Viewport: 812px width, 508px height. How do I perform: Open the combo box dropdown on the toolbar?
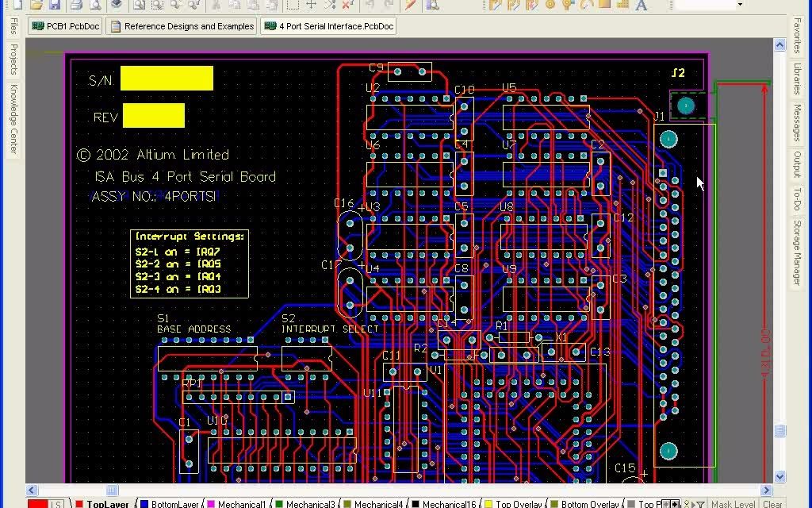740,4
